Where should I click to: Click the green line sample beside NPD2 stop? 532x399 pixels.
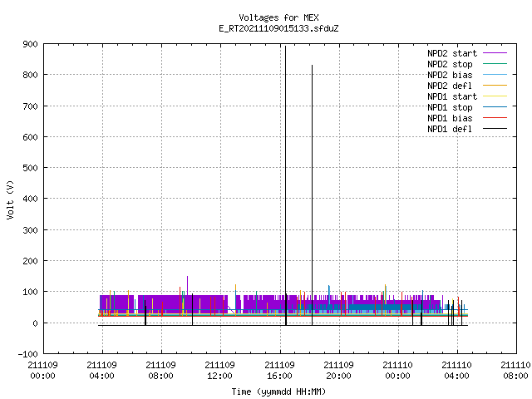point(495,64)
